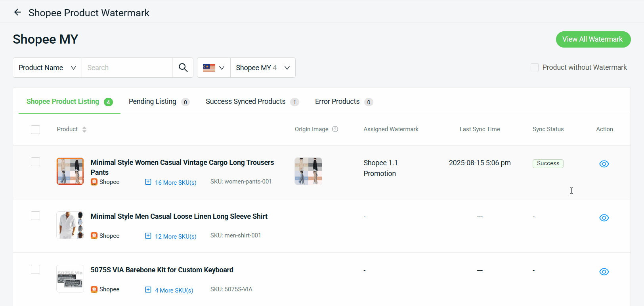Open Minimal Style Men Casual Loose Linen title
Viewport: 644px width, 306px height.
pyautogui.click(x=179, y=216)
